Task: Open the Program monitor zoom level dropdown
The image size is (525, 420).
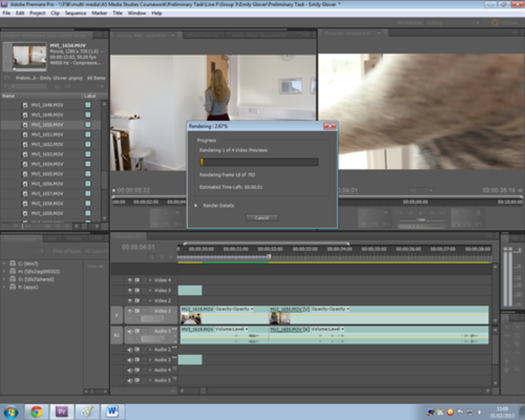Action: pos(421,190)
